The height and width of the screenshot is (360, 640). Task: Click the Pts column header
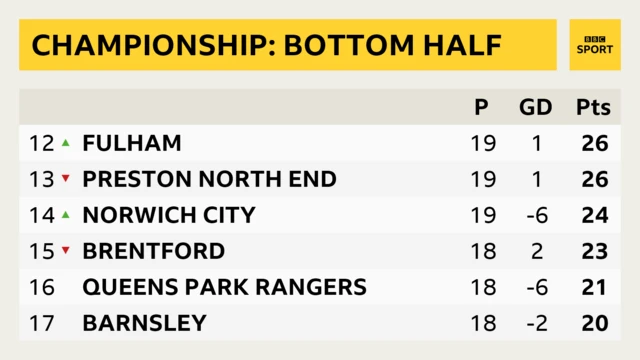(x=593, y=107)
